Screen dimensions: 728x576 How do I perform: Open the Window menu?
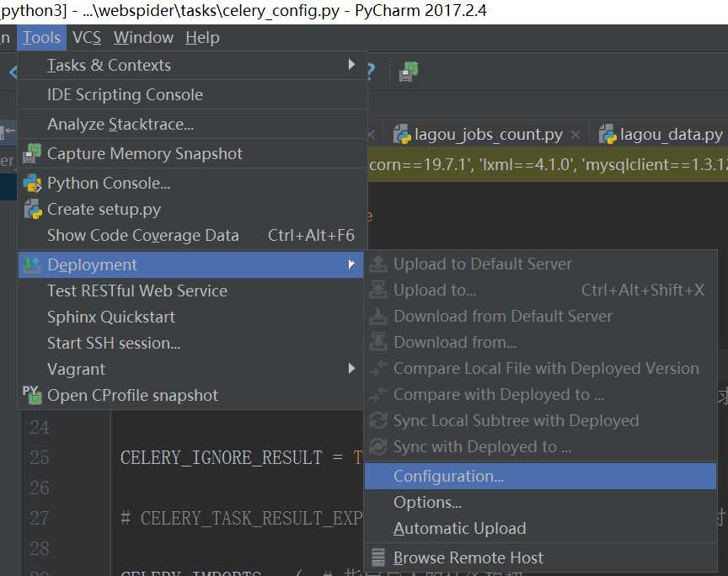pos(143,37)
